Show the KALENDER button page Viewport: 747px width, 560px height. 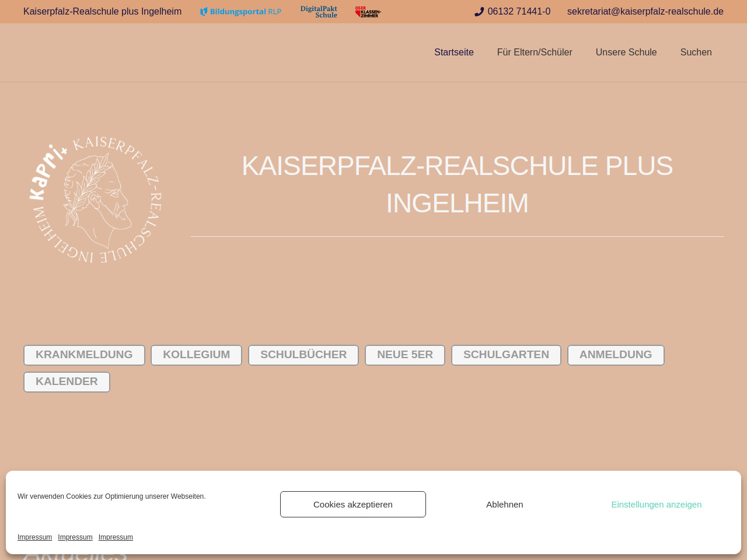pyautogui.click(x=67, y=381)
